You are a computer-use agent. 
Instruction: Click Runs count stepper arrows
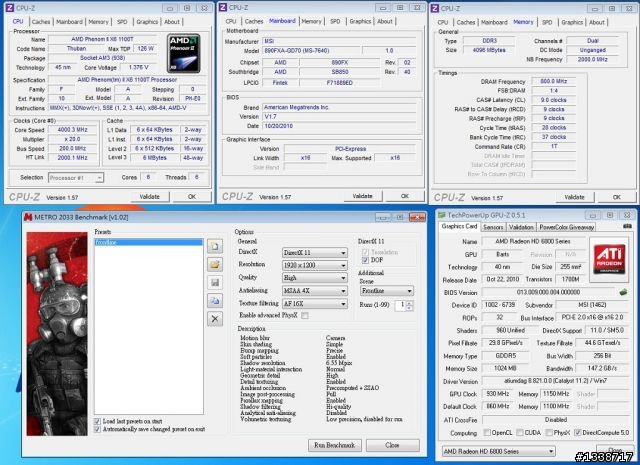(x=410, y=305)
